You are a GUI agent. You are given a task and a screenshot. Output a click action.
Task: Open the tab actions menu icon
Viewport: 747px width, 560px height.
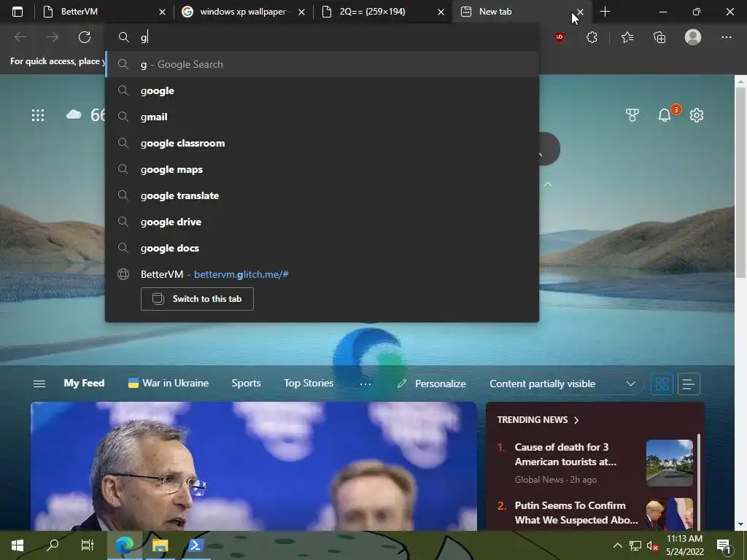[x=18, y=12]
